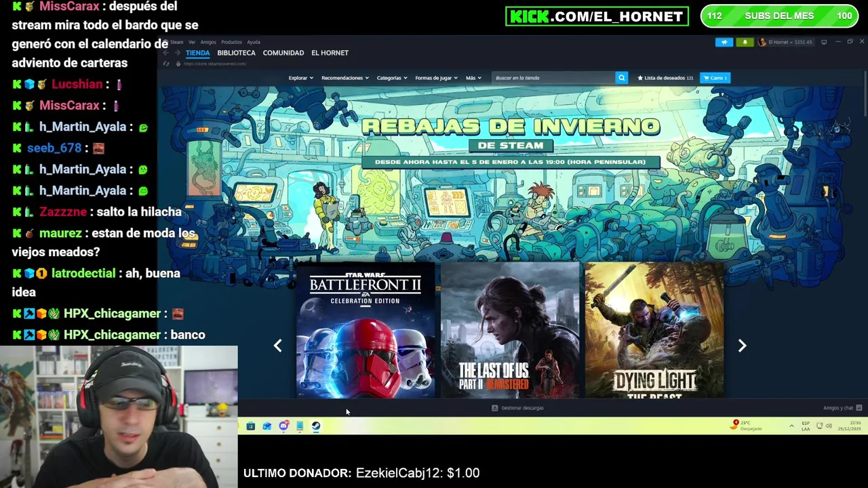Open the Ayuda menu
Viewport: 868px width, 488px height.
click(254, 42)
